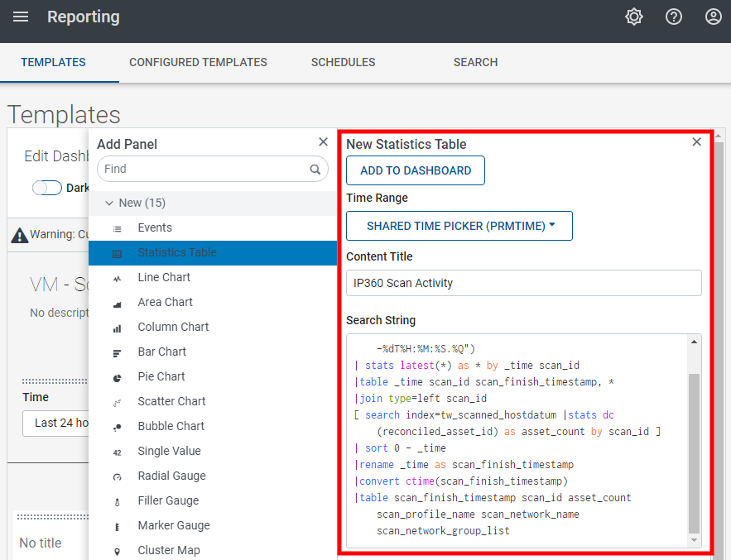Select Filler Gauge panel type
This screenshot has height=560, width=731.
213,500
